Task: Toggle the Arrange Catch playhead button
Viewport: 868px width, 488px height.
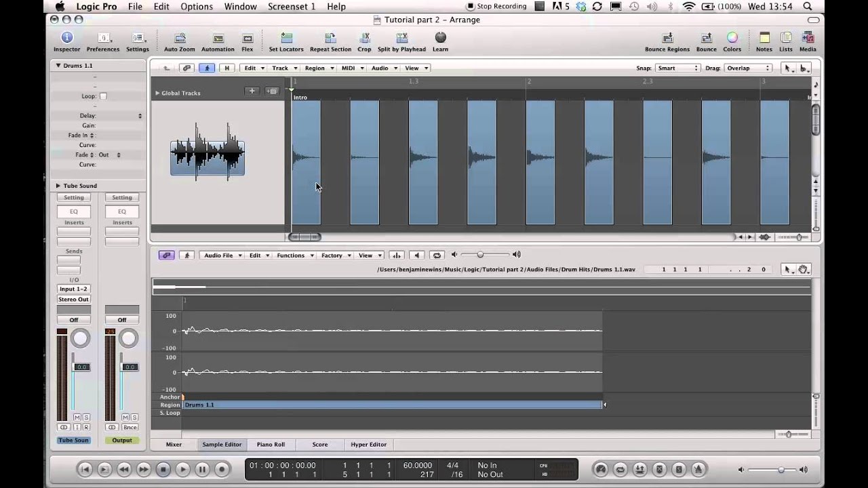Action: 207,68
